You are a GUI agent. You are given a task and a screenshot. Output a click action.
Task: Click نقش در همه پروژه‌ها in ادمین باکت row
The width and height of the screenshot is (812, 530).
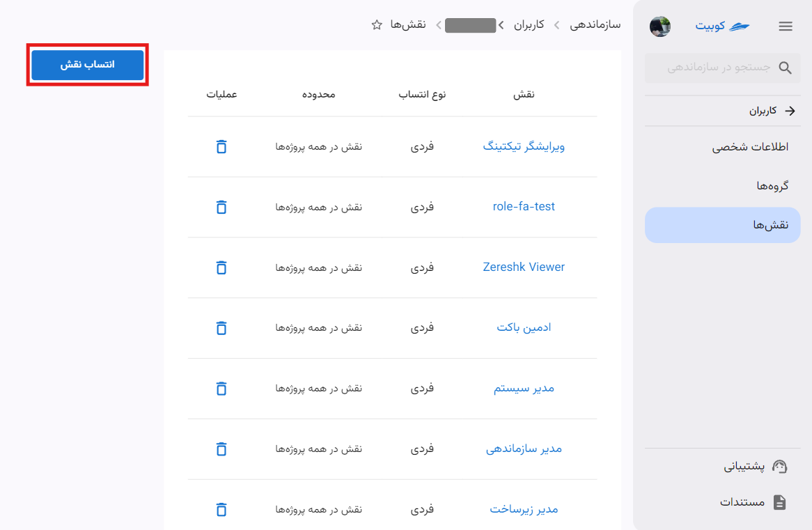pyautogui.click(x=318, y=328)
